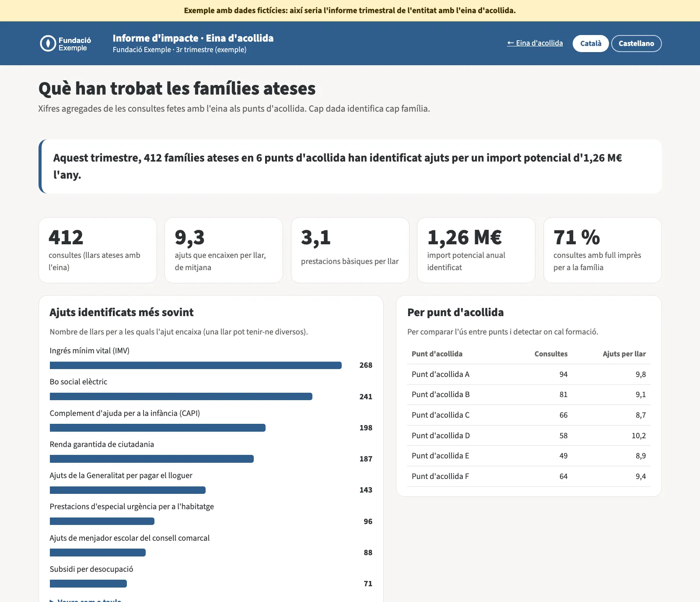This screenshot has width=700, height=602.
Task: Click the 'Ajuts per llar' column header
Action: (x=624, y=354)
